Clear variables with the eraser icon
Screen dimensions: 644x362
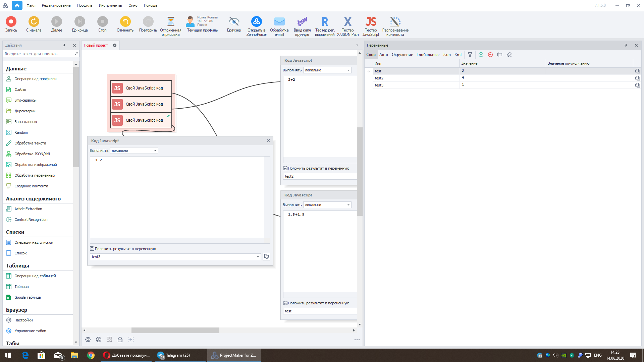pos(509,55)
